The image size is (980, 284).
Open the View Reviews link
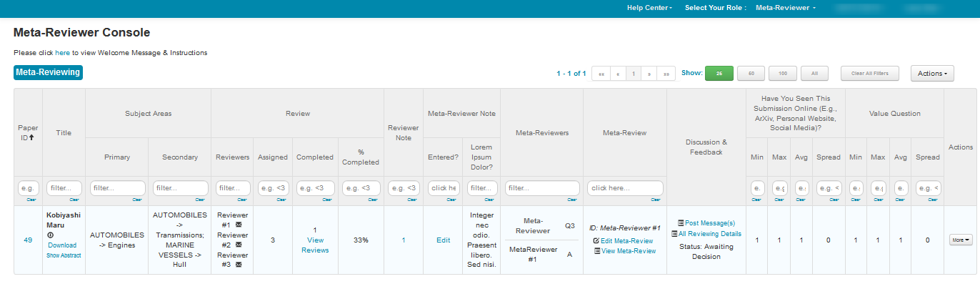pos(315,245)
